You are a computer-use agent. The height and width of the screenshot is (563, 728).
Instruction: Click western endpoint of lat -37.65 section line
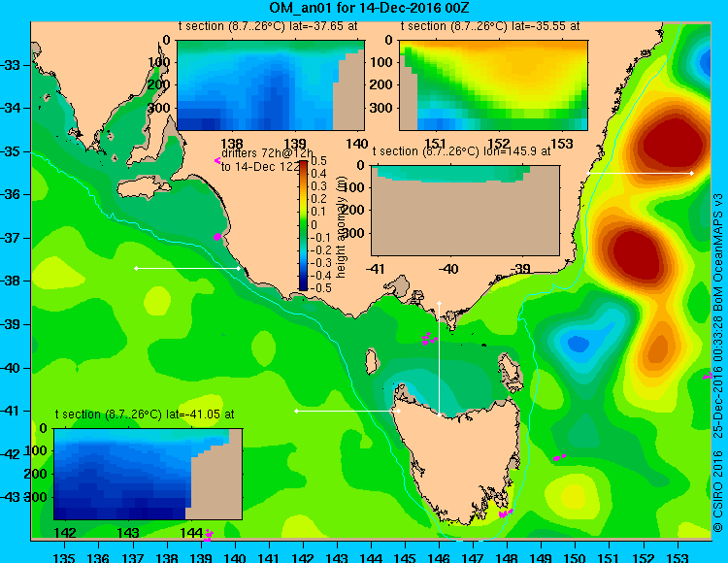point(136,268)
